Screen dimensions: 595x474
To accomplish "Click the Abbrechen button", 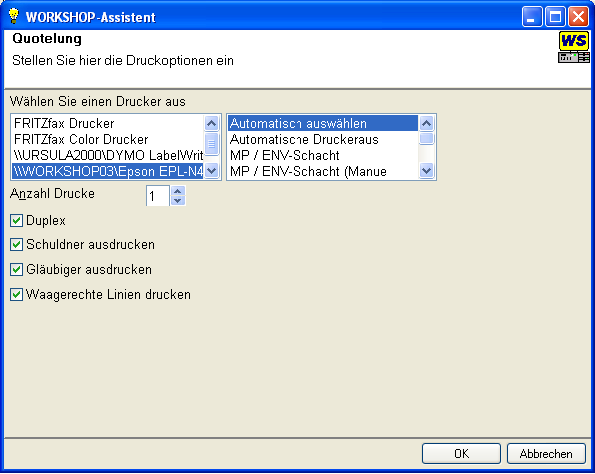I will click(x=546, y=454).
